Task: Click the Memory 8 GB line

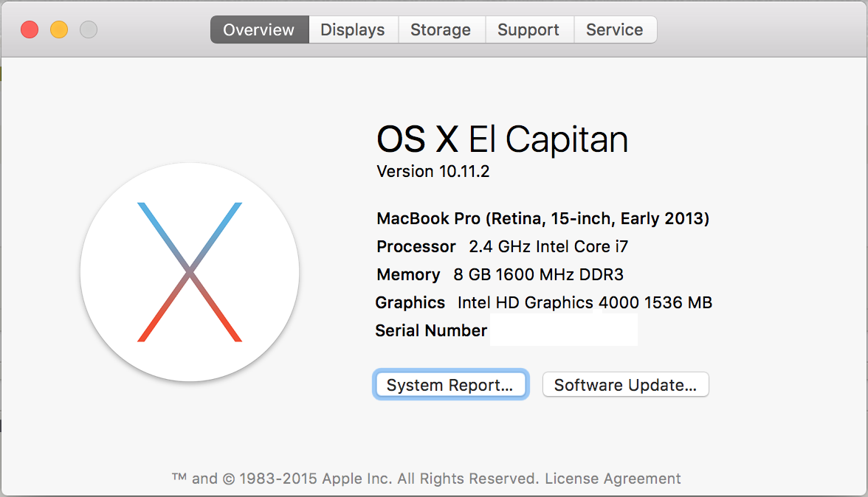Action: click(500, 274)
